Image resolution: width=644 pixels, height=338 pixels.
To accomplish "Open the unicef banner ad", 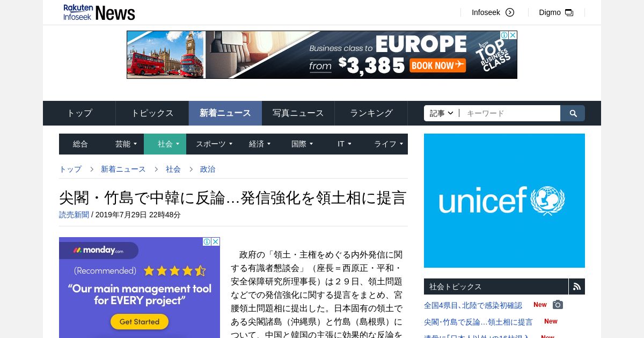I will tap(504, 201).
